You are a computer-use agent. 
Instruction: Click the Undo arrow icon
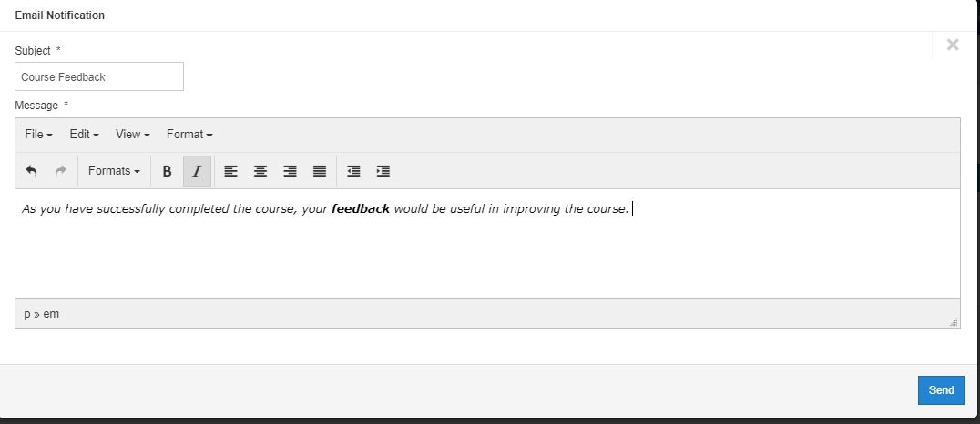pos(32,171)
